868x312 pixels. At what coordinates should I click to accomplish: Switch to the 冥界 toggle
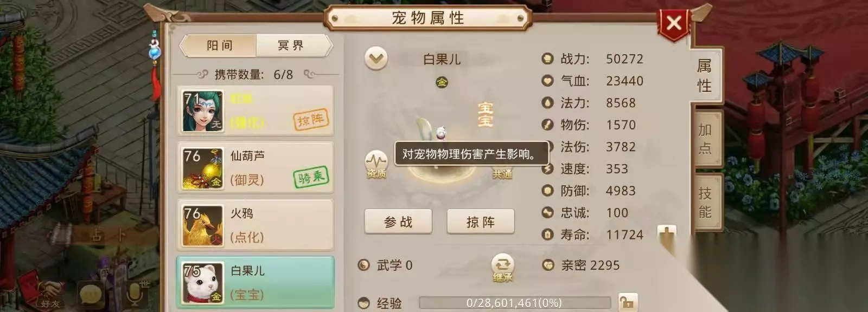292,45
